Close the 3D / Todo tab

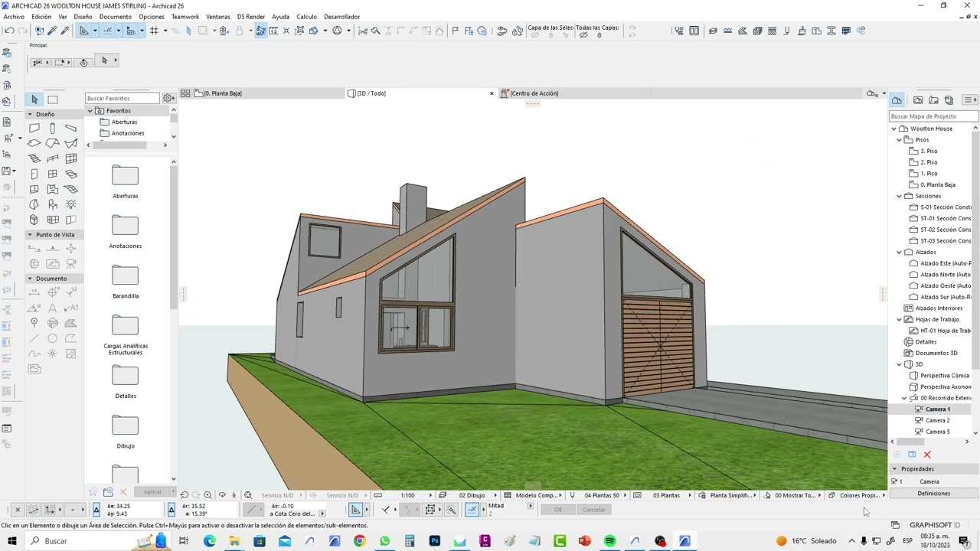coord(492,93)
